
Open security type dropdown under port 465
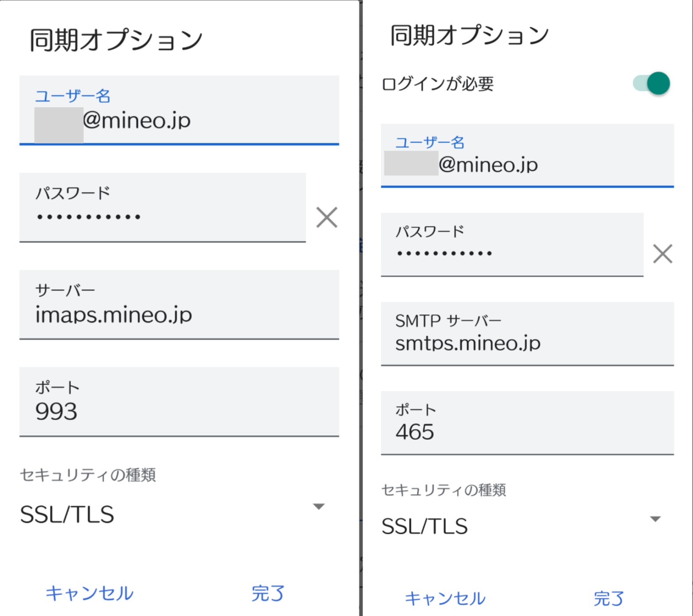(x=655, y=519)
